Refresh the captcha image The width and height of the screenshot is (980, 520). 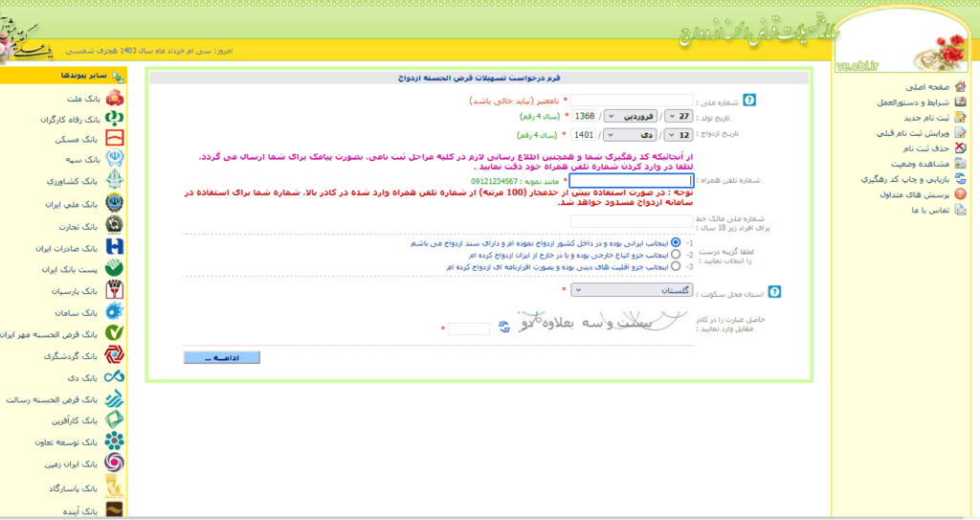click(x=504, y=327)
